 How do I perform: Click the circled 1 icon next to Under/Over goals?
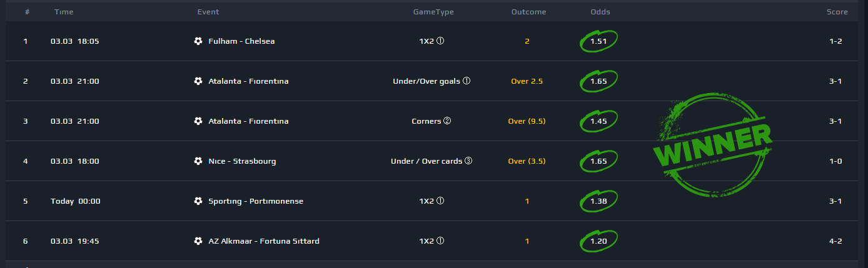pos(466,81)
